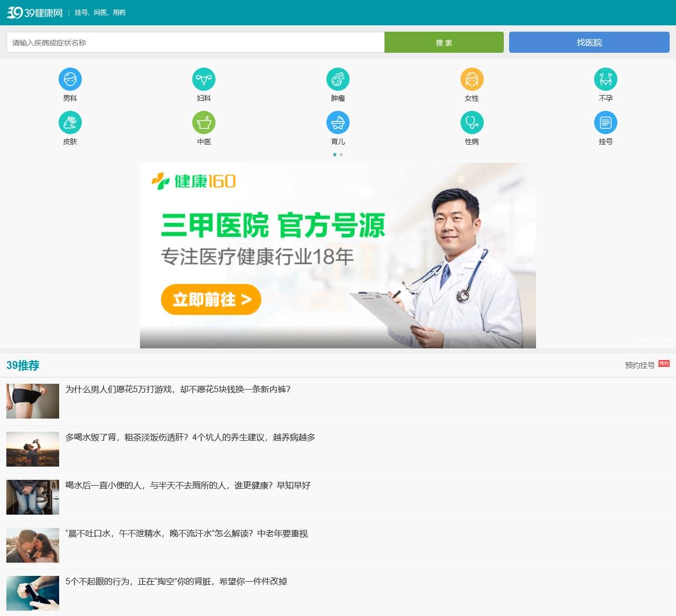Click the 男科 label text
Screen dimensions: 676x616
(70, 98)
